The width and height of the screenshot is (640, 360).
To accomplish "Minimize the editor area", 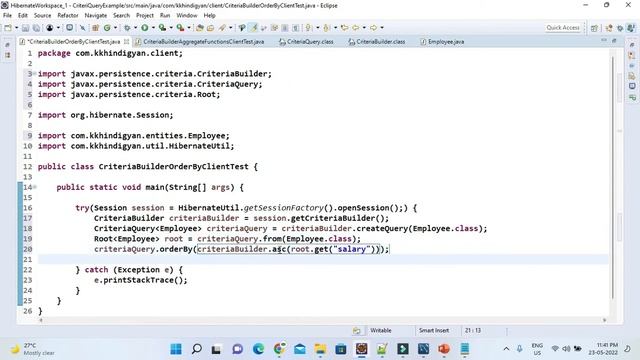I will tap(604, 40).
